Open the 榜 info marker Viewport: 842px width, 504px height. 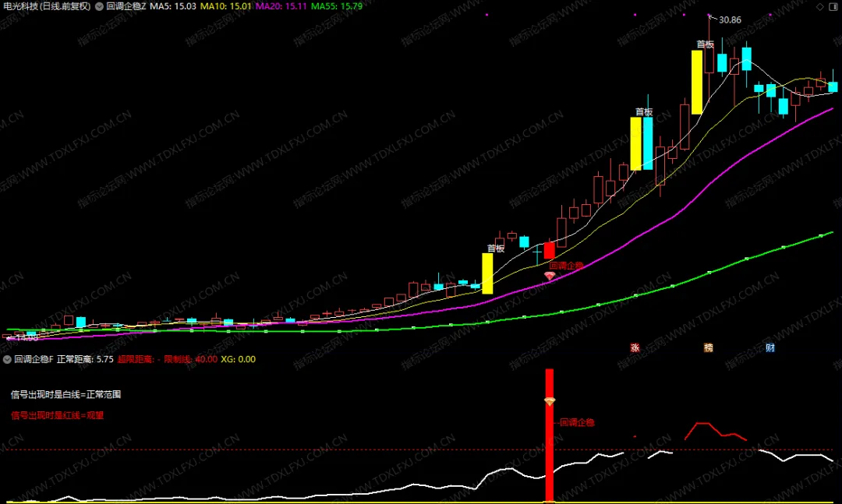[708, 347]
